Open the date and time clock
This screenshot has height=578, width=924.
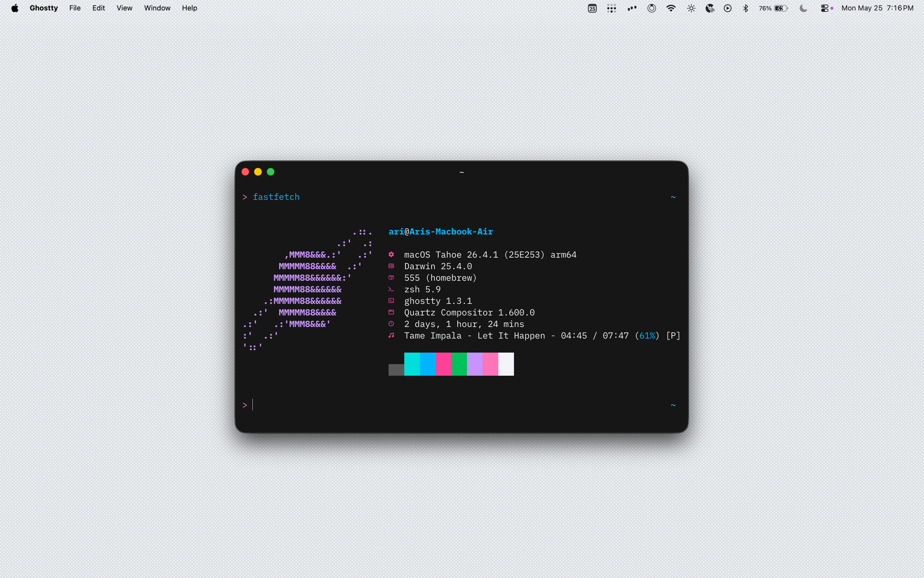(877, 8)
